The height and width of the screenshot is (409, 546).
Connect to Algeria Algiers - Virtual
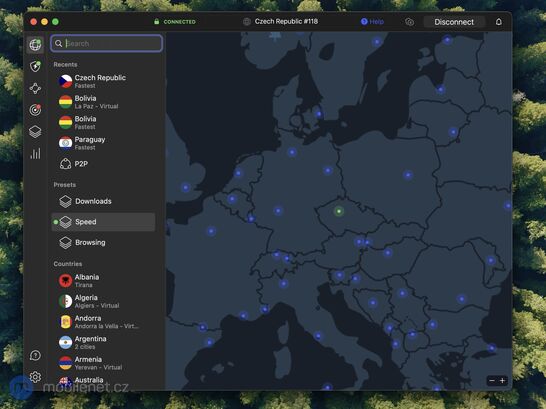pos(103,301)
